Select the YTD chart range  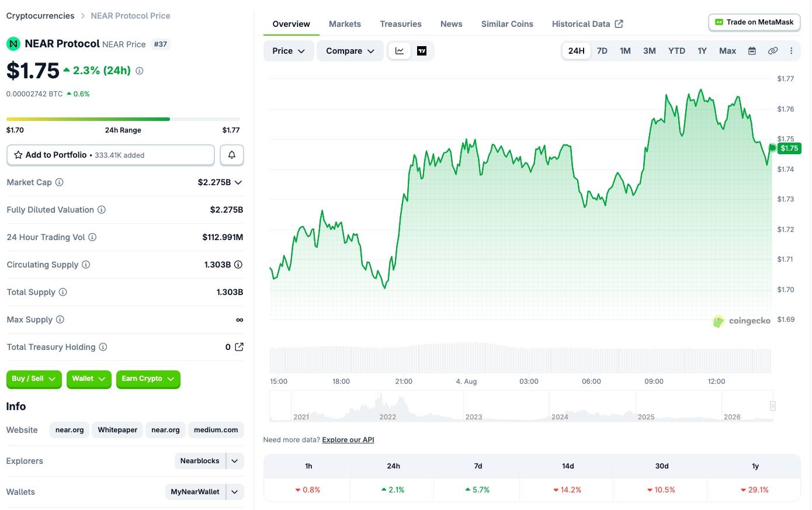pos(676,51)
